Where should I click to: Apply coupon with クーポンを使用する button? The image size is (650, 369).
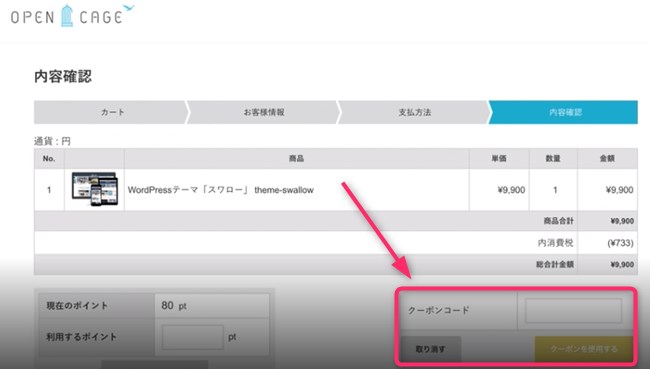(x=584, y=349)
